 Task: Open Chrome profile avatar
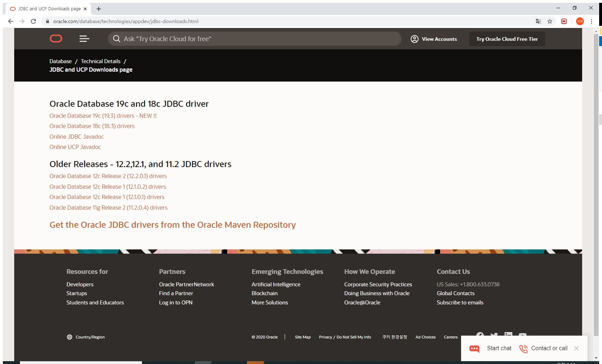(x=580, y=21)
